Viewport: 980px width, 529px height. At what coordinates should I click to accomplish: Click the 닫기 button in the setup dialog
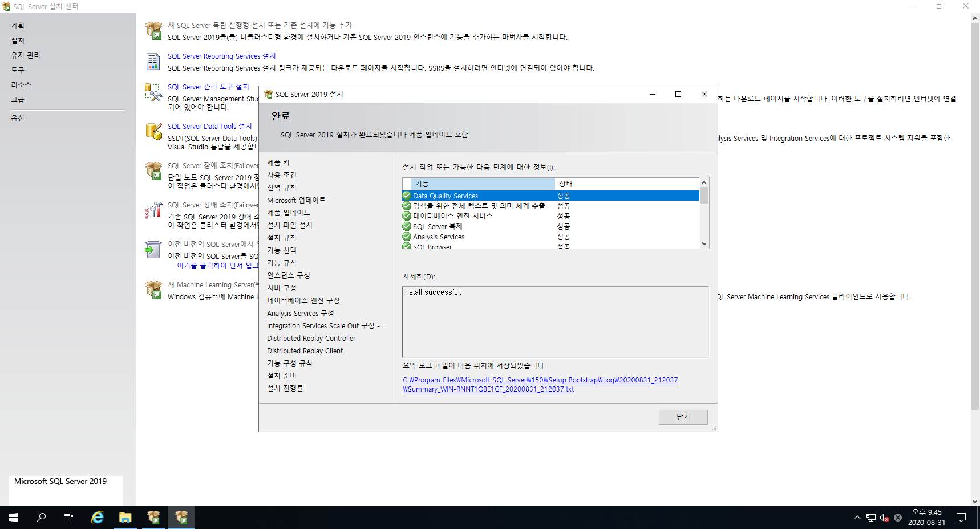point(683,417)
